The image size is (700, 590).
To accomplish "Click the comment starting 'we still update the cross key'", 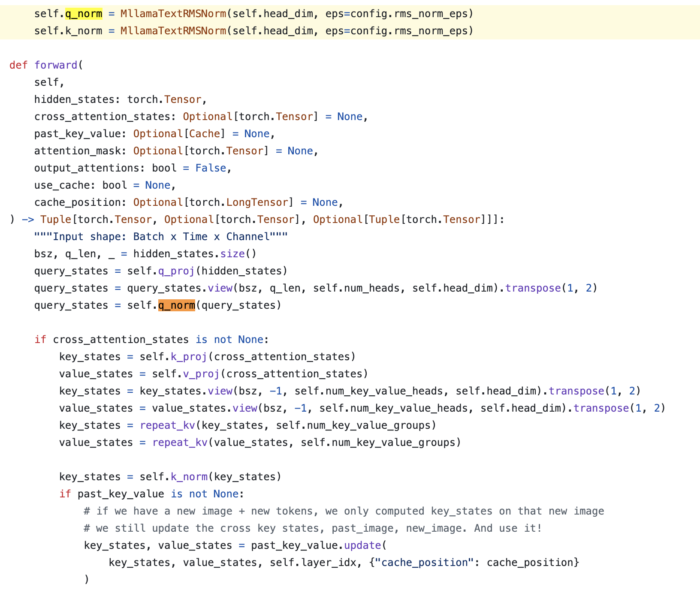I will pyautogui.click(x=313, y=528).
